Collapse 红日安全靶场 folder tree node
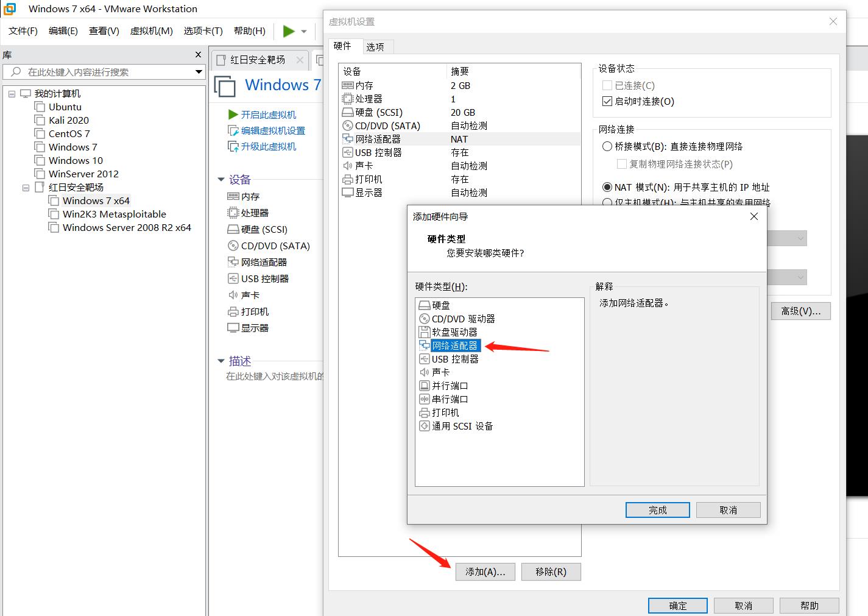The image size is (868, 616). click(26, 188)
